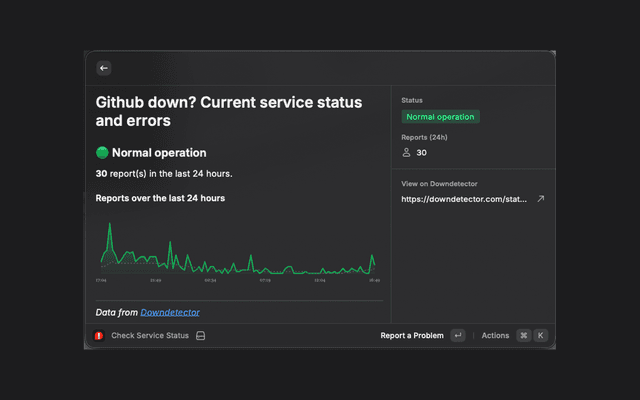
Task: Click the reports graph for last 24 hours
Action: [238, 252]
